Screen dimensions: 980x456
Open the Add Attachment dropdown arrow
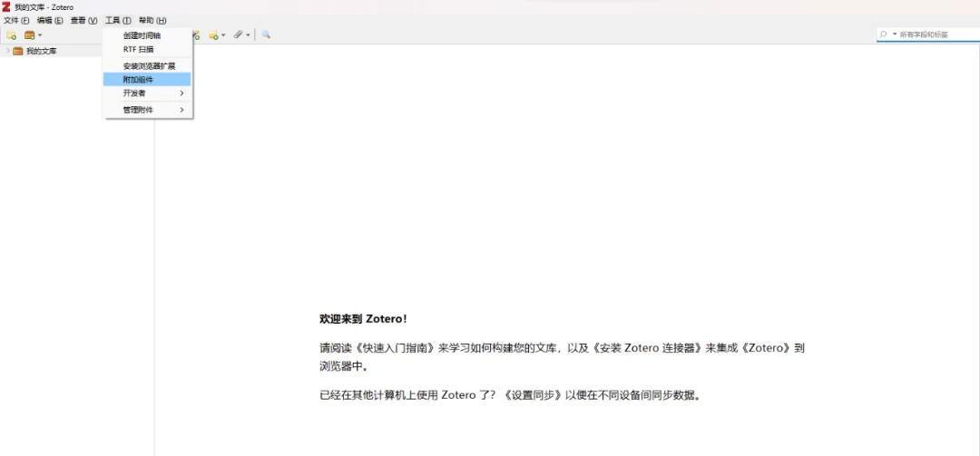tap(248, 35)
